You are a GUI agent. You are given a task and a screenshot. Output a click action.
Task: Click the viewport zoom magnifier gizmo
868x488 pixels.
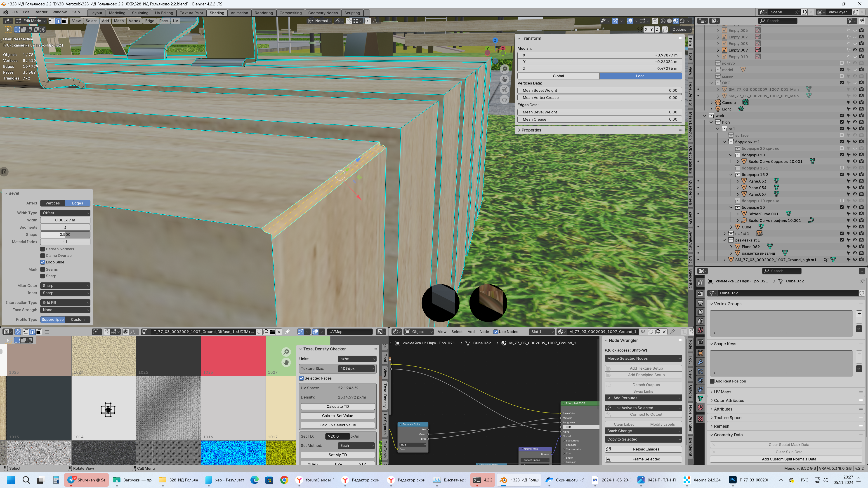coord(505,69)
